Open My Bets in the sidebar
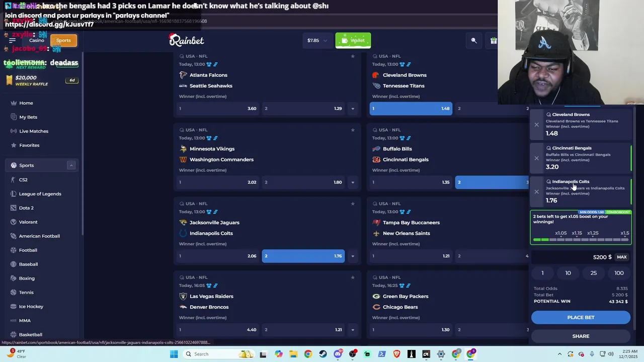 click(x=28, y=117)
